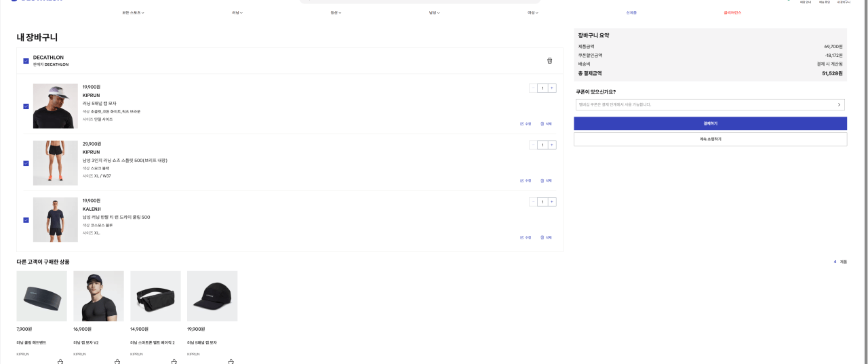Remove (삭제) the KALENJI 러닝 반팔 티 item
Image resolution: width=868 pixels, height=364 pixels.
pos(546,237)
